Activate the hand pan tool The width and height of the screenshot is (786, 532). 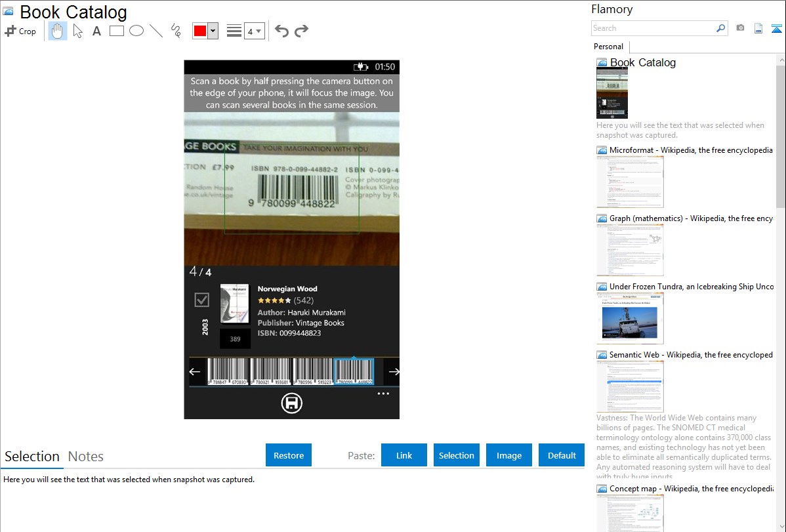58,31
